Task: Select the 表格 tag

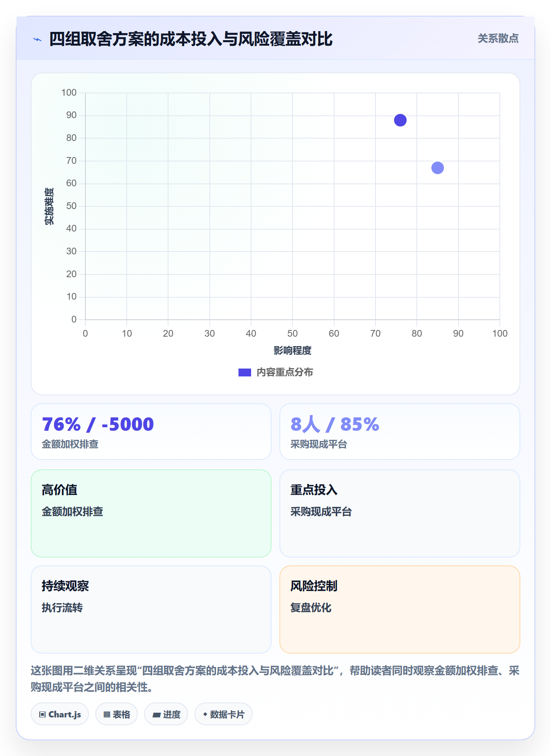Action: pyautogui.click(x=116, y=714)
